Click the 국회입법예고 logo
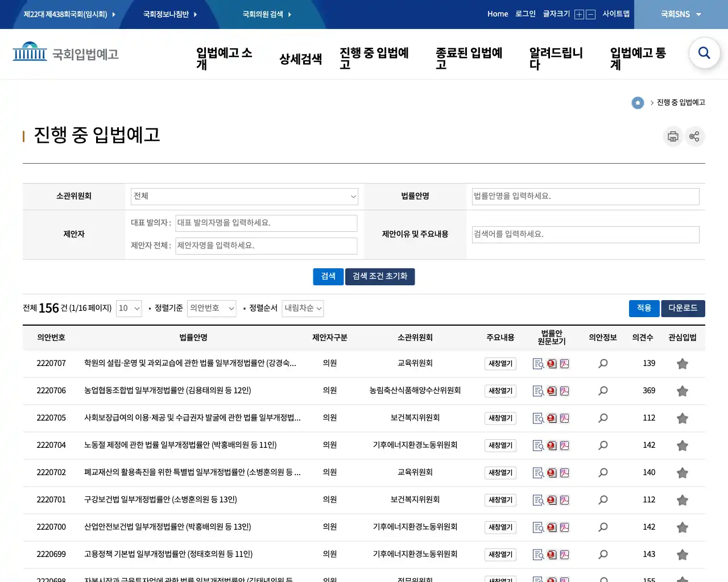 66,53
